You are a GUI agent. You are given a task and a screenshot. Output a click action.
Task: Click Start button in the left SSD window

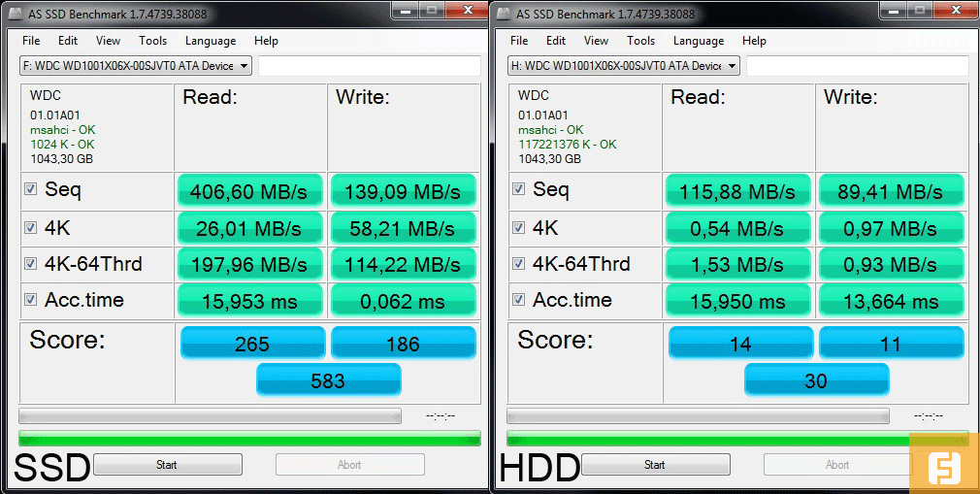coord(168,465)
